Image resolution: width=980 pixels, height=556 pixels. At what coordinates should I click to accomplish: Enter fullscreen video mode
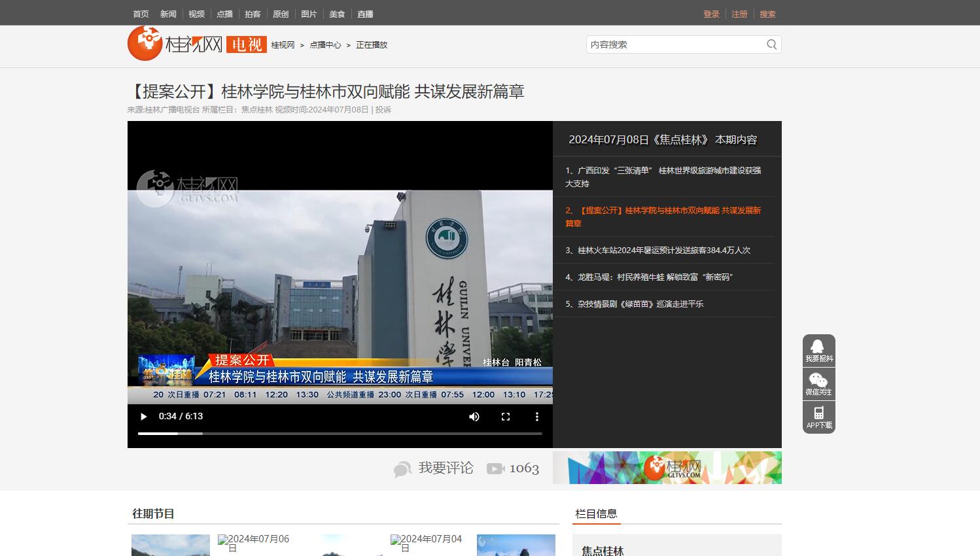(x=506, y=417)
